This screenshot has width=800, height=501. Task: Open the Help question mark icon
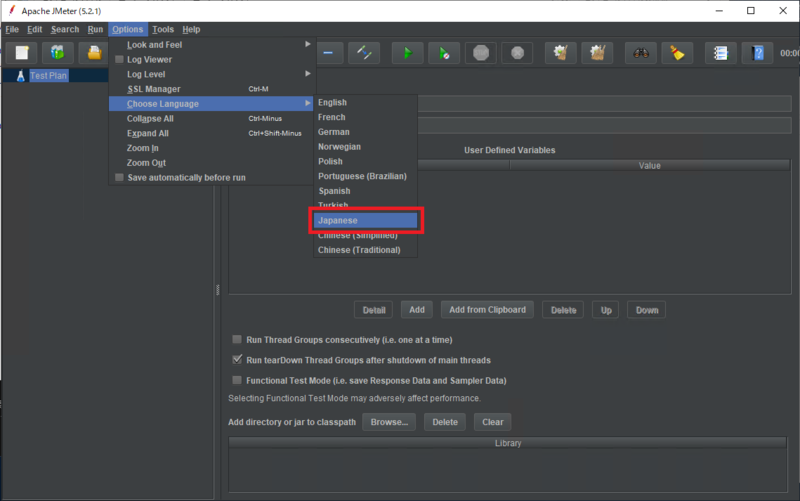[x=758, y=53]
